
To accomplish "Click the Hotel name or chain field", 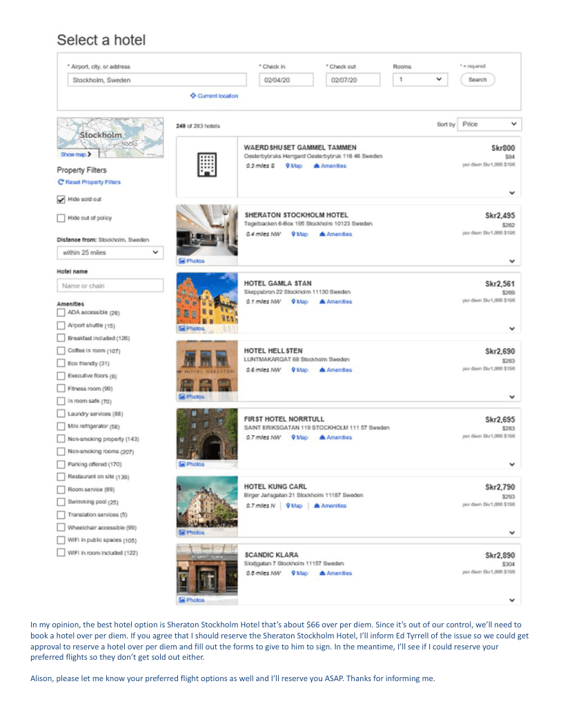I will (110, 285).
